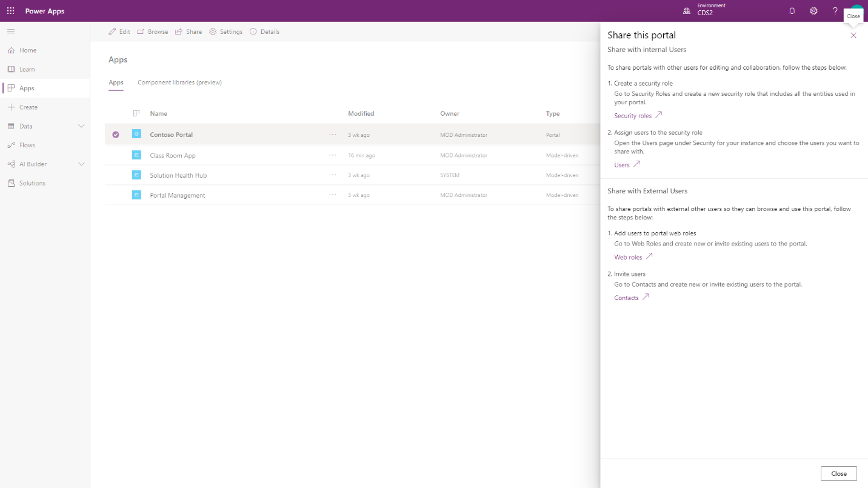Collapse the left navigation hamburger menu
This screenshot has height=488, width=868.
pos(11,32)
